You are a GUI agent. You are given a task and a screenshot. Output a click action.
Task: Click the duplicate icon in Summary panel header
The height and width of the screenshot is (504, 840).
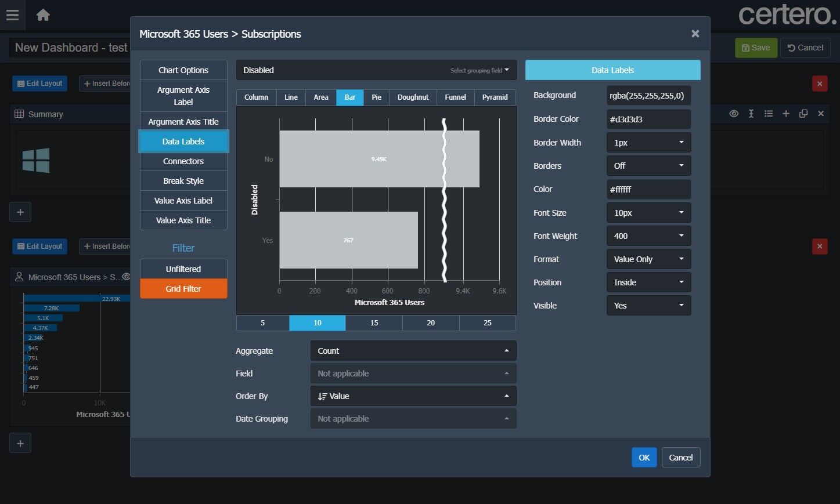click(803, 114)
